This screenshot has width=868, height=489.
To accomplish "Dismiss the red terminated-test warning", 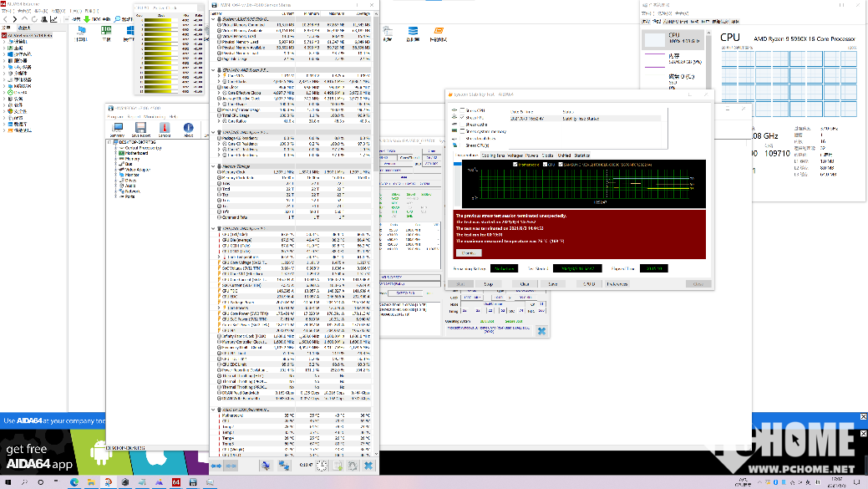I will (x=469, y=253).
